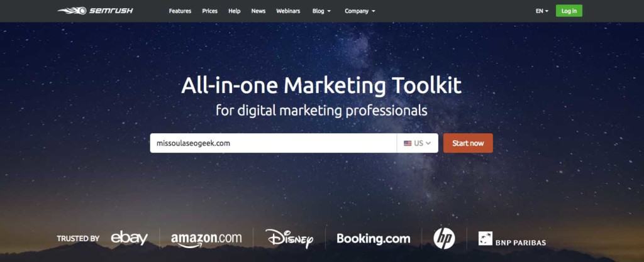Screen dimensions: 644x262
Task: Open the Features page
Action: click(180, 11)
